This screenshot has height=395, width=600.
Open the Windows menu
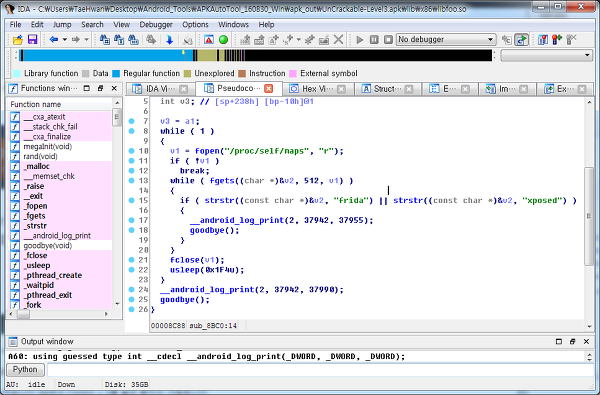[233, 24]
